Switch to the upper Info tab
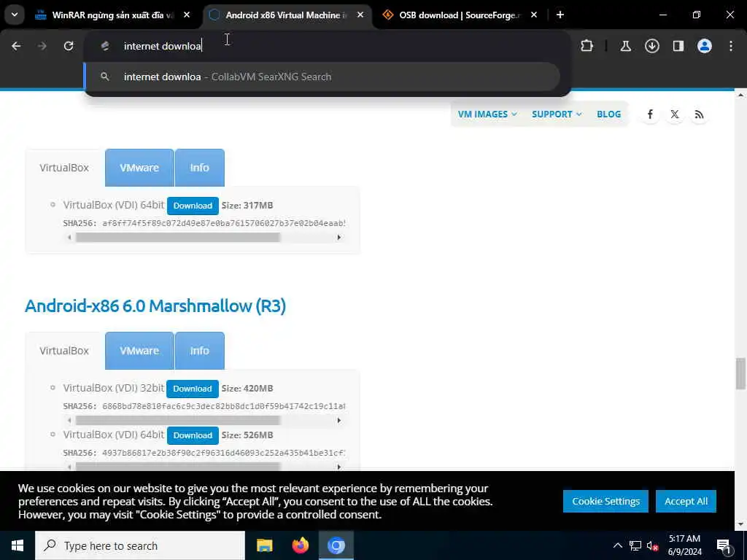 (x=200, y=168)
